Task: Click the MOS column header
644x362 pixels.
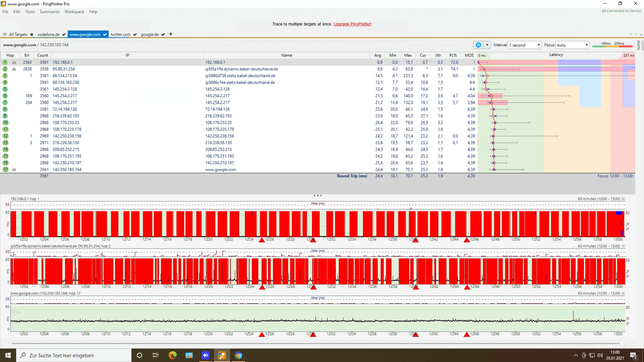Action: pos(469,55)
